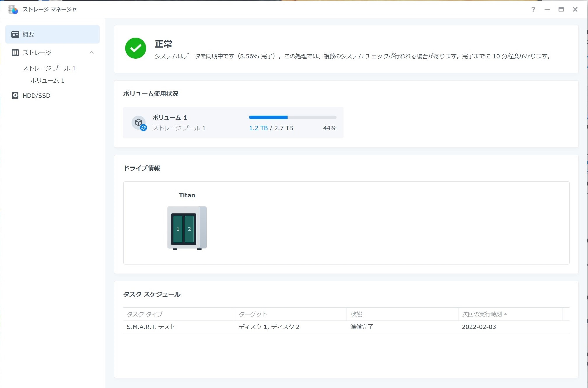Click the タスク タイプ column header

(145, 314)
